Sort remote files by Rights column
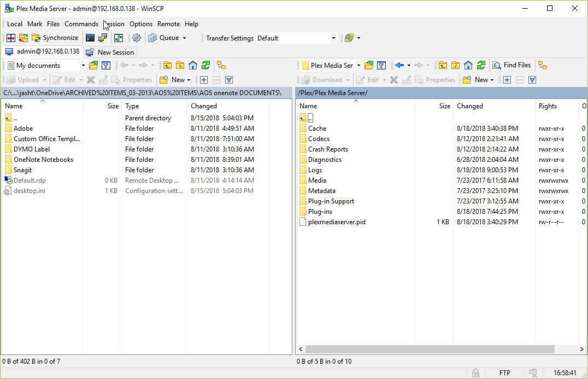The height and width of the screenshot is (379, 588). [556, 106]
